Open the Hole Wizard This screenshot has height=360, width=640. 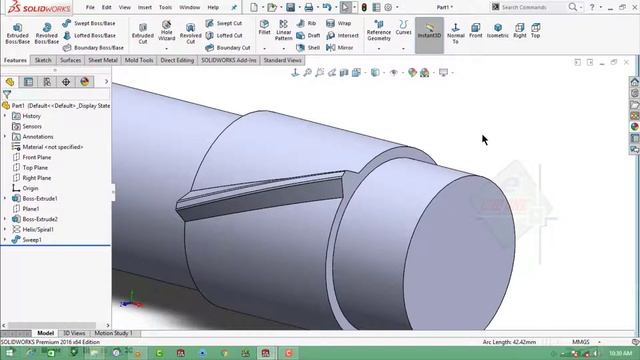[x=167, y=31]
